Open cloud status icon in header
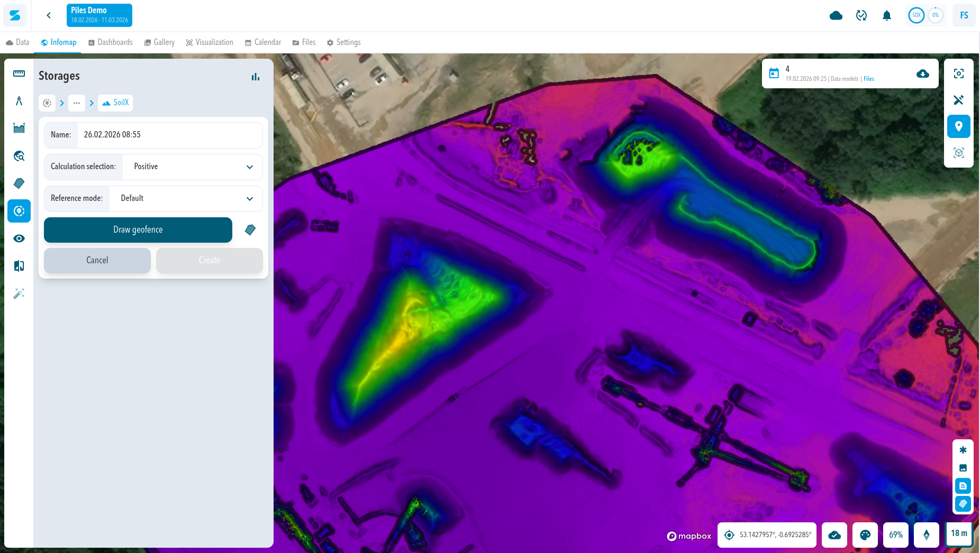The image size is (980, 553). coord(836,15)
